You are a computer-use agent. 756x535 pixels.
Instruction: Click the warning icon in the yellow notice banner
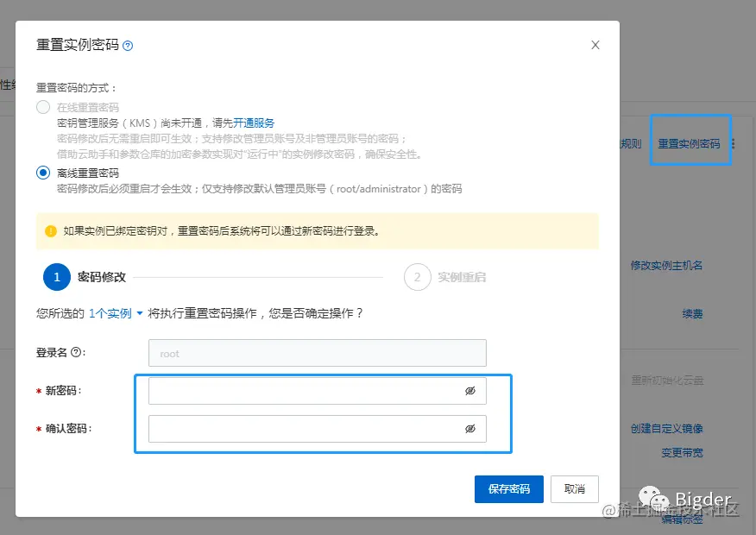49,230
